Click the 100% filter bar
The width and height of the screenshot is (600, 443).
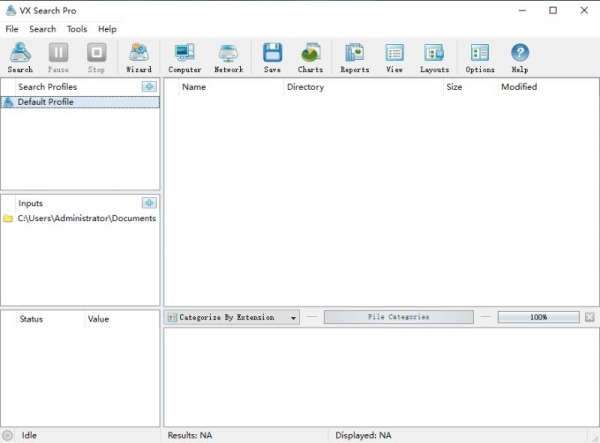(x=538, y=317)
